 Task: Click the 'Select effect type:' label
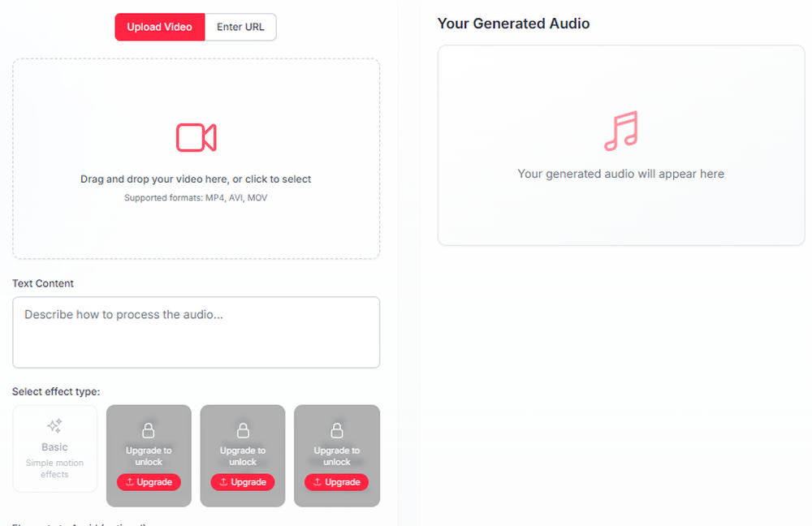(56, 391)
